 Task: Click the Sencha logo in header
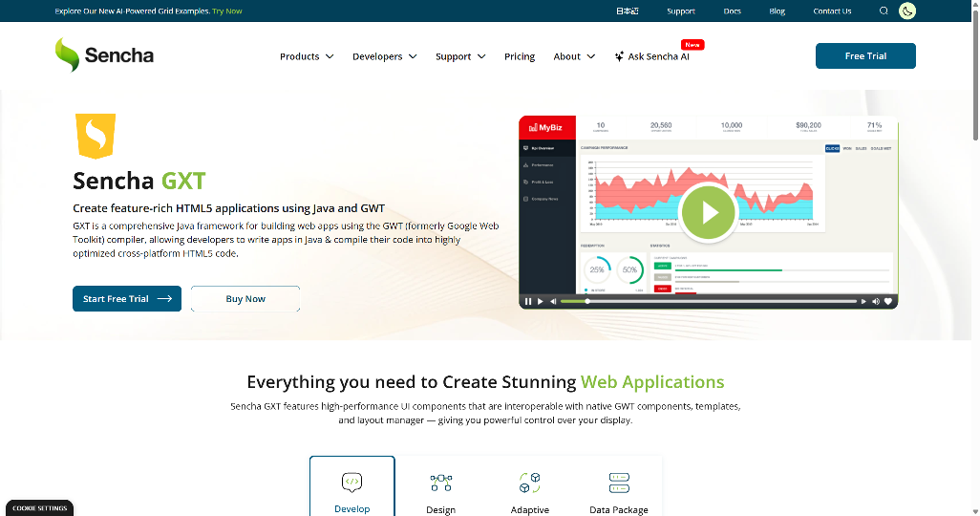click(x=104, y=55)
